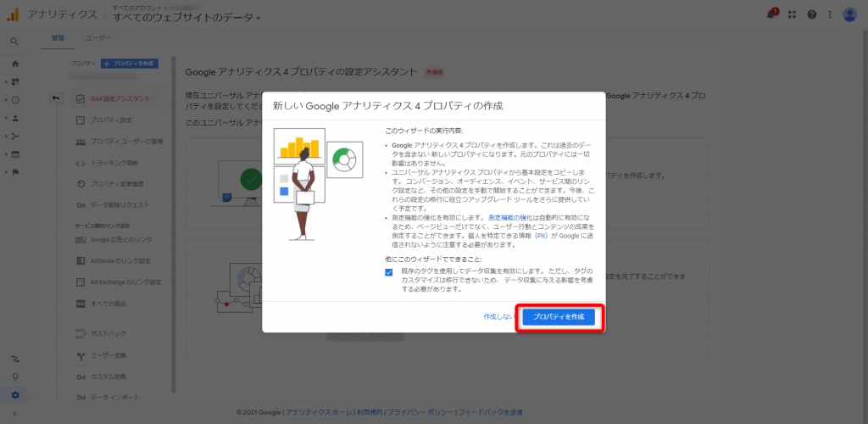Click the 作成しない link in dialog
The image size is (868, 424).
click(498, 317)
